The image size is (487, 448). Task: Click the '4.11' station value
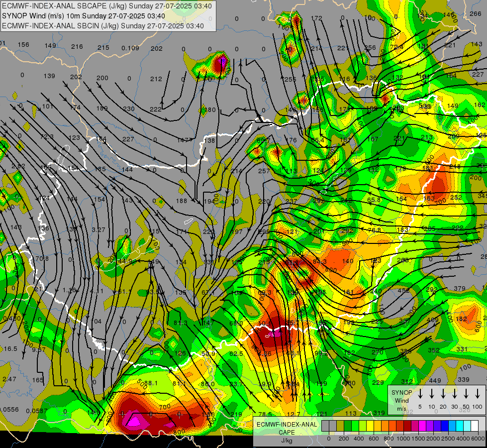pos(97,291)
